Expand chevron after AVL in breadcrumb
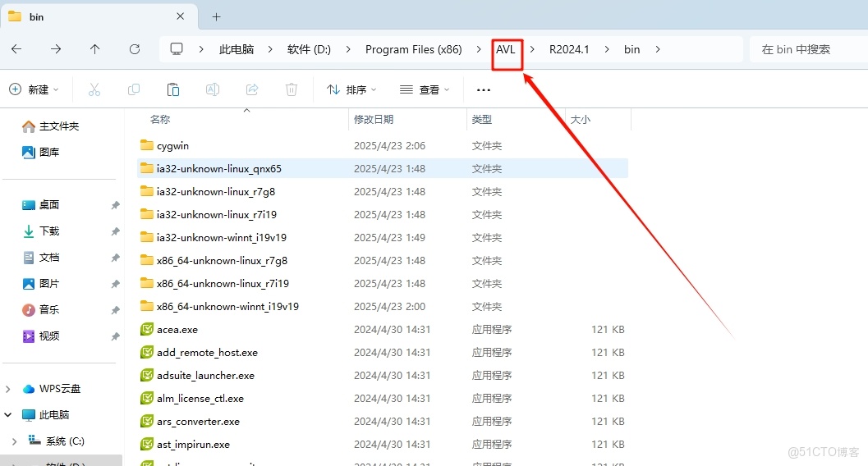This screenshot has width=868, height=466. point(532,49)
